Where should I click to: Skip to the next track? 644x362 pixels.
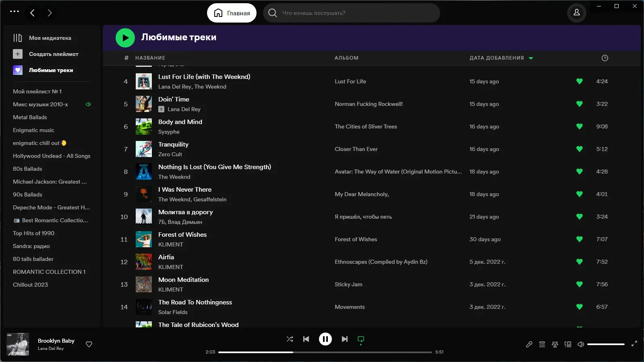click(x=345, y=339)
